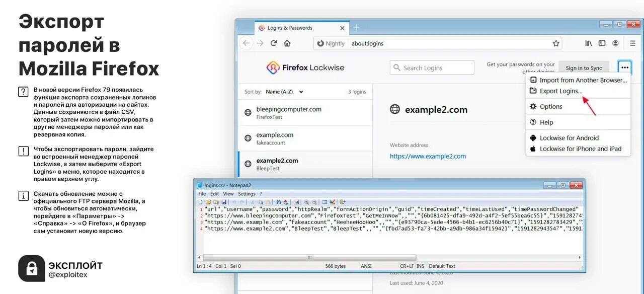Click Save icon in Notepad2 toolbar
Viewport: 644px width, 294px height.
[x=224, y=202]
